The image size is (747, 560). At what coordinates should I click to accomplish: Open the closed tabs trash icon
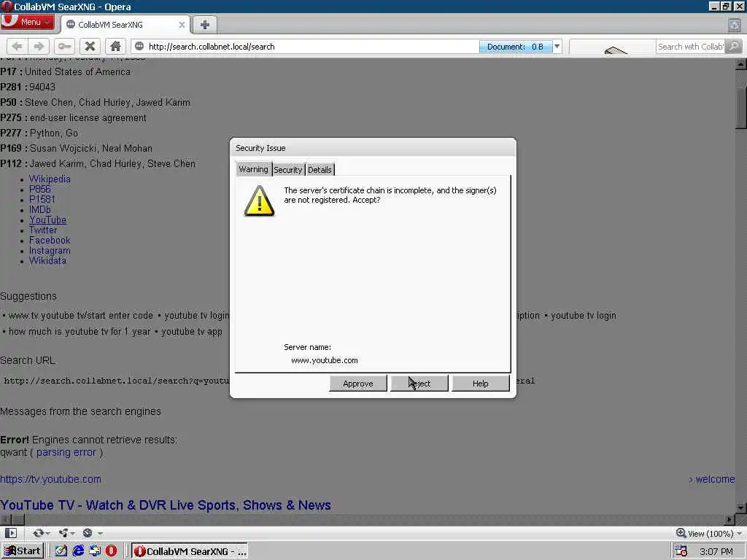(735, 26)
